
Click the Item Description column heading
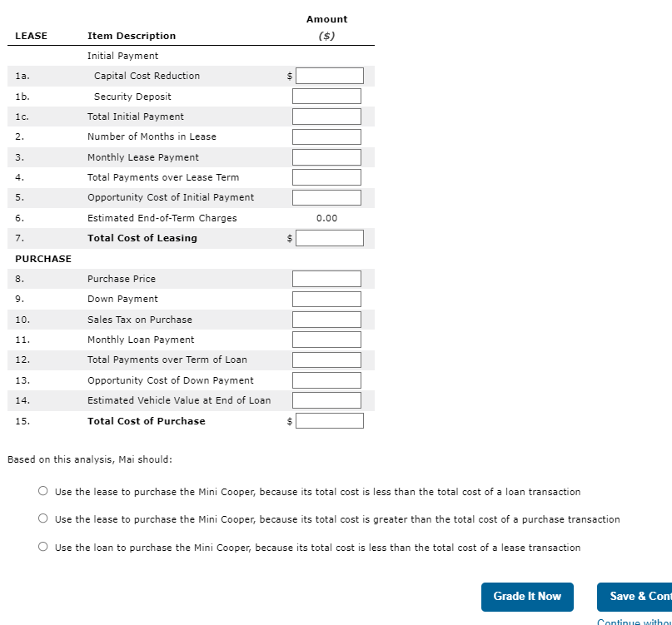click(x=132, y=36)
